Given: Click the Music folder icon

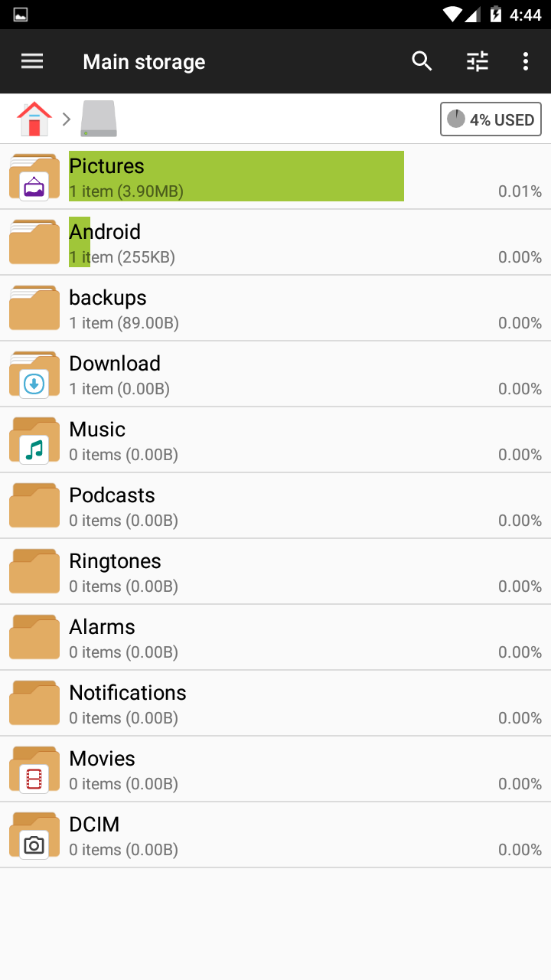Looking at the screenshot, I should [34, 439].
